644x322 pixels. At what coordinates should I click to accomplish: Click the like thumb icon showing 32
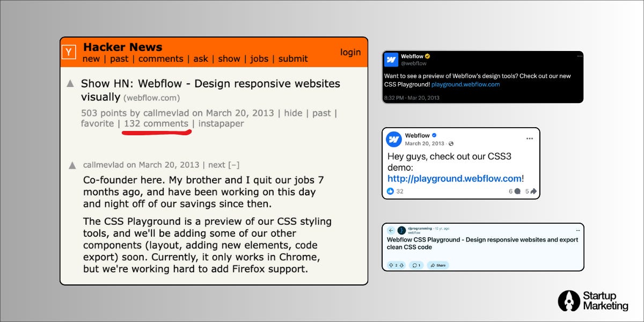[390, 191]
